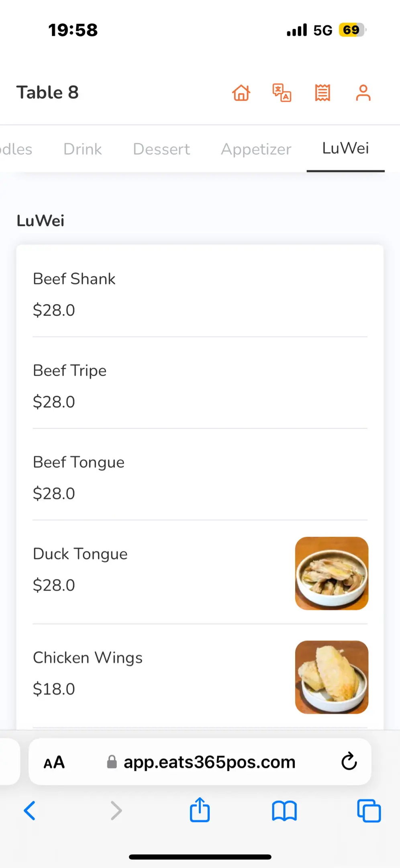Open the user account icon
Image resolution: width=400 pixels, height=868 pixels.
[363, 93]
